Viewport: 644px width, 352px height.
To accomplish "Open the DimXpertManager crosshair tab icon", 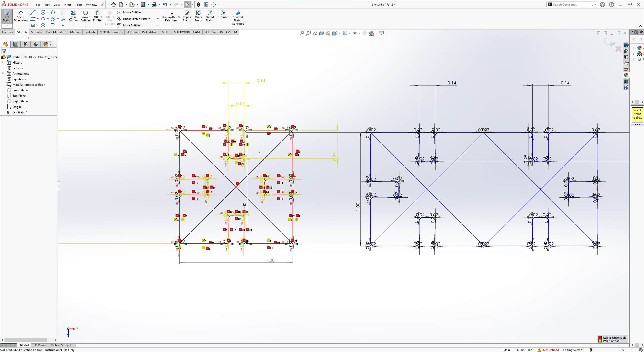I will point(35,44).
